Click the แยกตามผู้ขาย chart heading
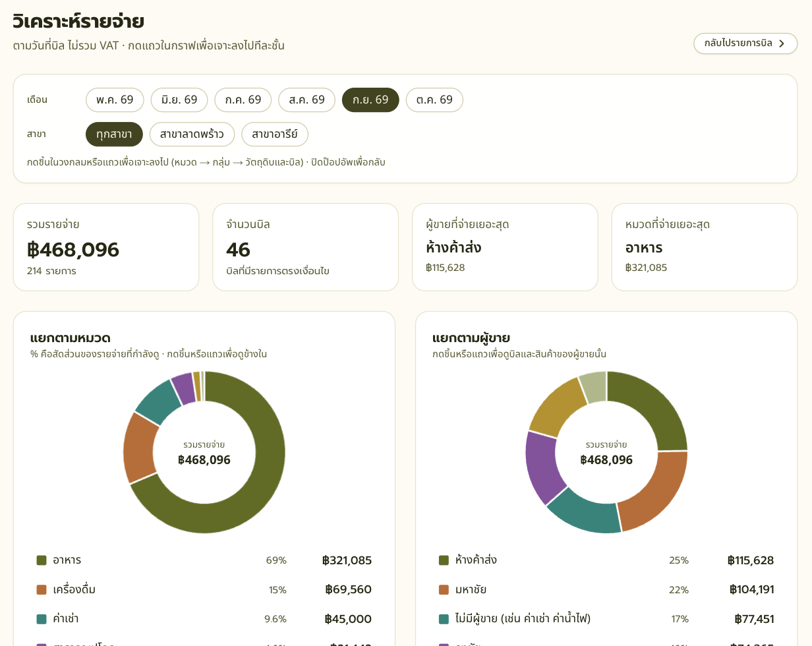This screenshot has width=812, height=646. point(471,338)
